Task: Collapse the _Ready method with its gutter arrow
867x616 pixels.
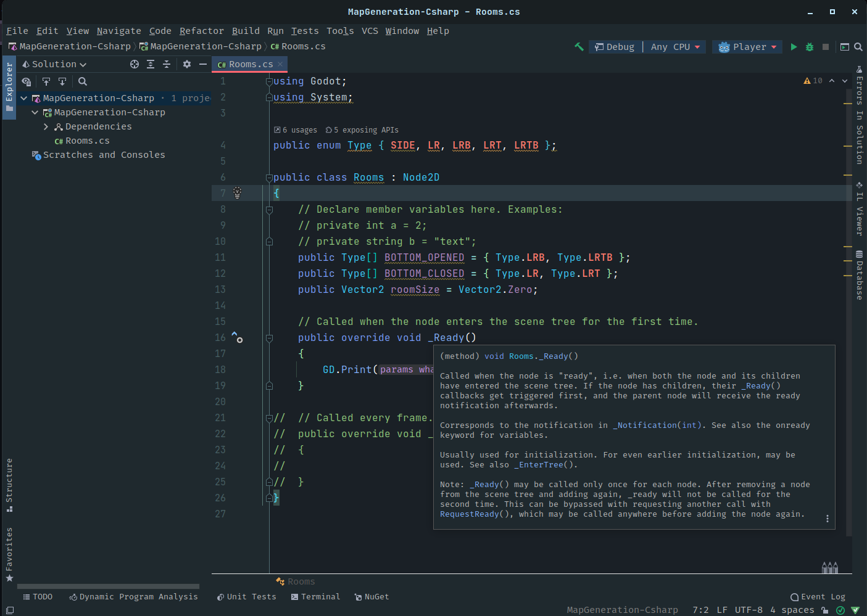Action: click(x=269, y=337)
